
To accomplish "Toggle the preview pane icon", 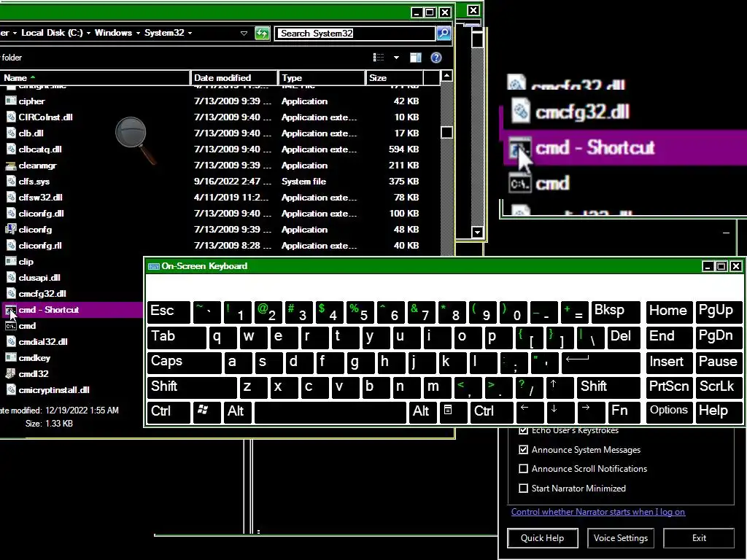I will tap(415, 58).
